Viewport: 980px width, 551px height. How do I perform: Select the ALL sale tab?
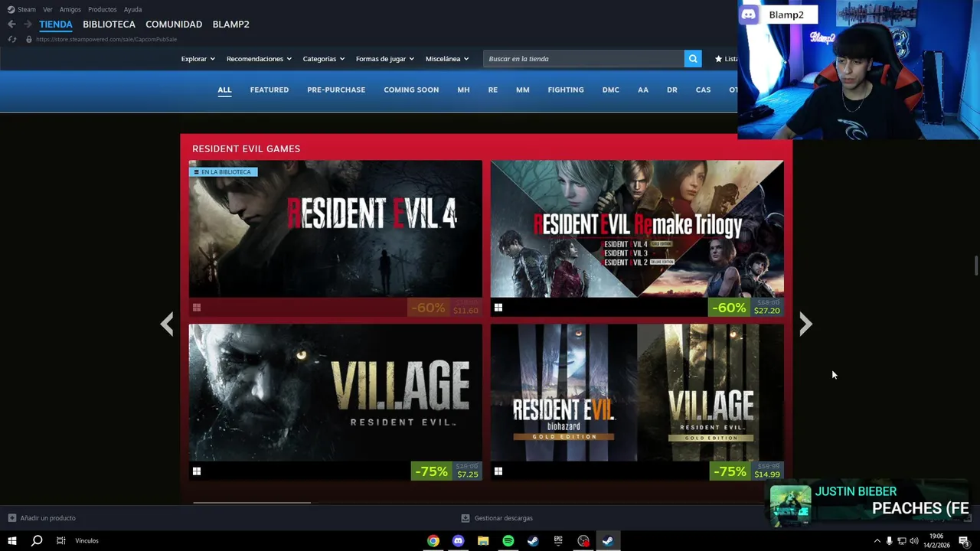point(224,90)
